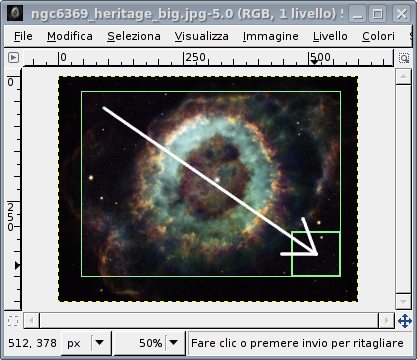Click the horizontal scrollbar left arrow
Screen dimensions: 417x360
31,321
